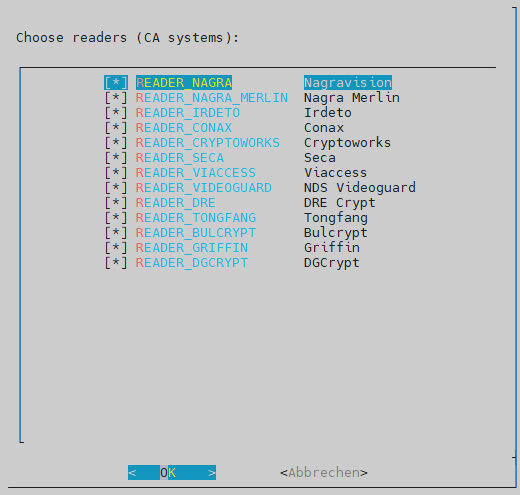
Task: Toggle the READER_CRYPTOWORKS checkbox
Action: click(x=116, y=143)
